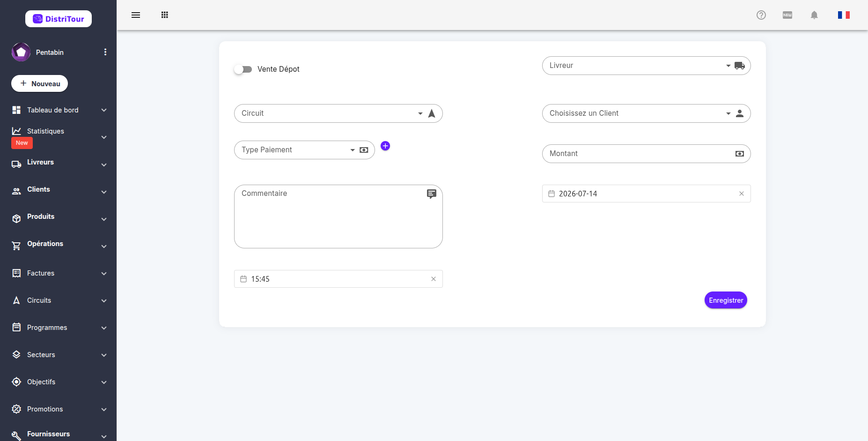Open the notifications bell
This screenshot has width=868, height=441.
point(814,15)
